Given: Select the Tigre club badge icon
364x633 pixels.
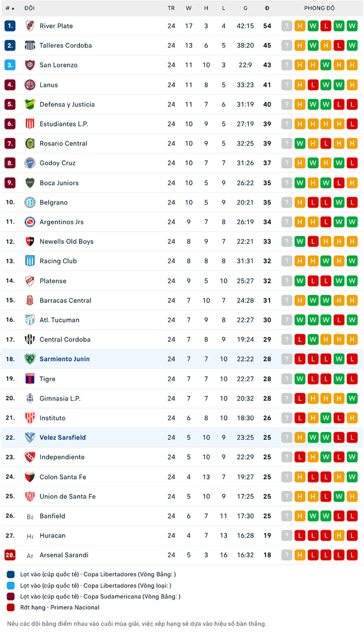Looking at the screenshot, I should click(30, 379).
